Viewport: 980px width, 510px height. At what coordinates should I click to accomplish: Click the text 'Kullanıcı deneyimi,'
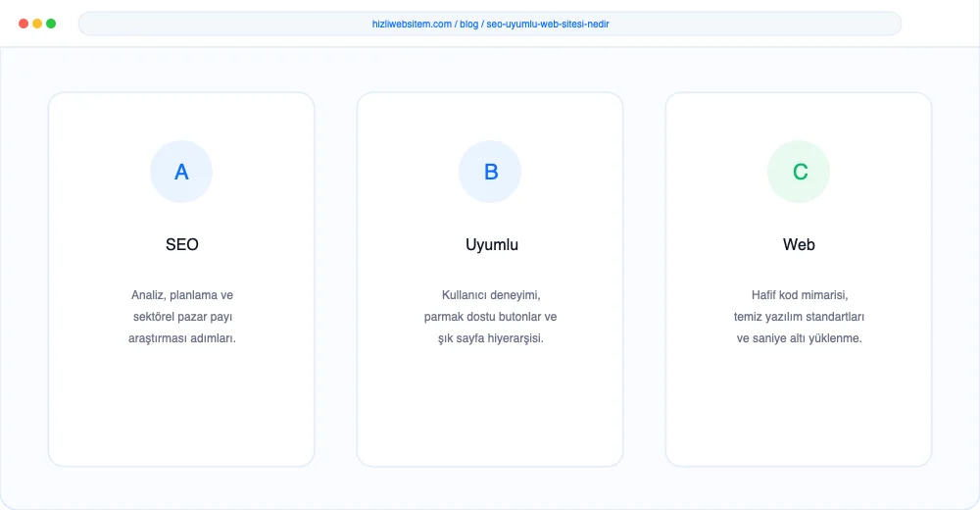[x=491, y=295]
